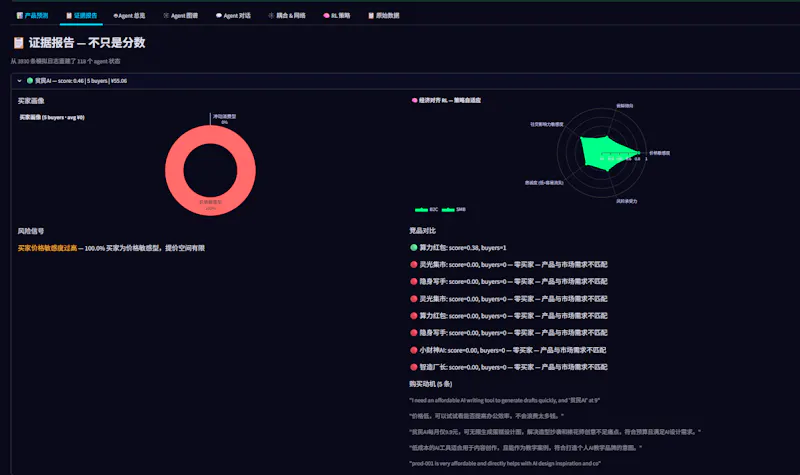Click the green radar chart polygon
The image size is (800, 475).
tap(605, 153)
